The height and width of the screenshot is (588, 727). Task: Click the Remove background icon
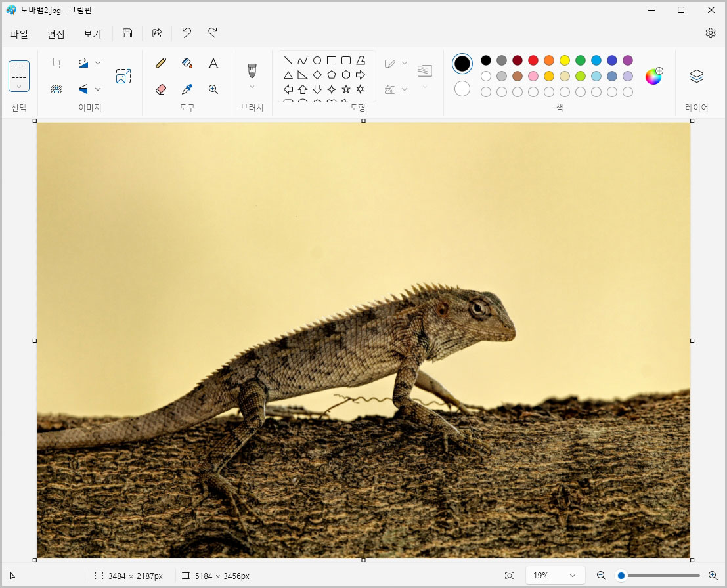[56, 89]
